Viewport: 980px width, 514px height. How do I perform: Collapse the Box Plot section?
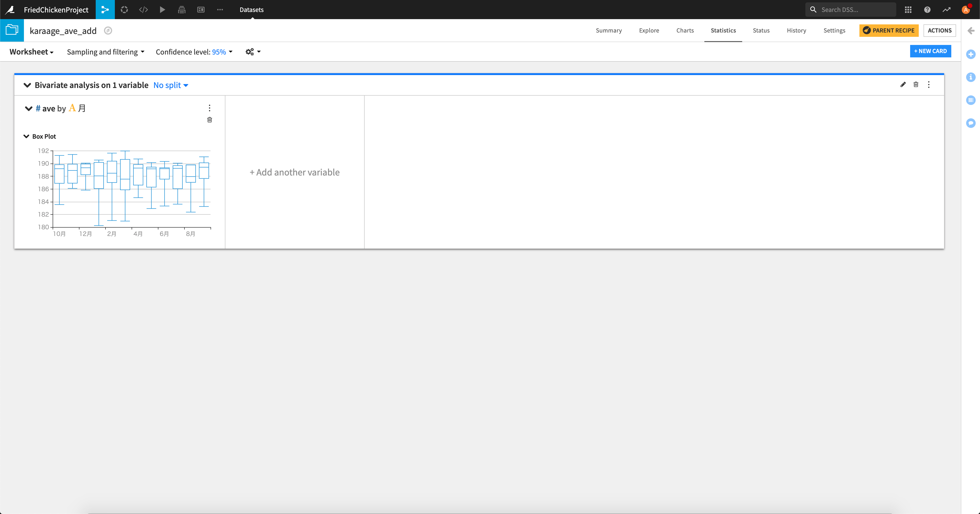pyautogui.click(x=26, y=137)
